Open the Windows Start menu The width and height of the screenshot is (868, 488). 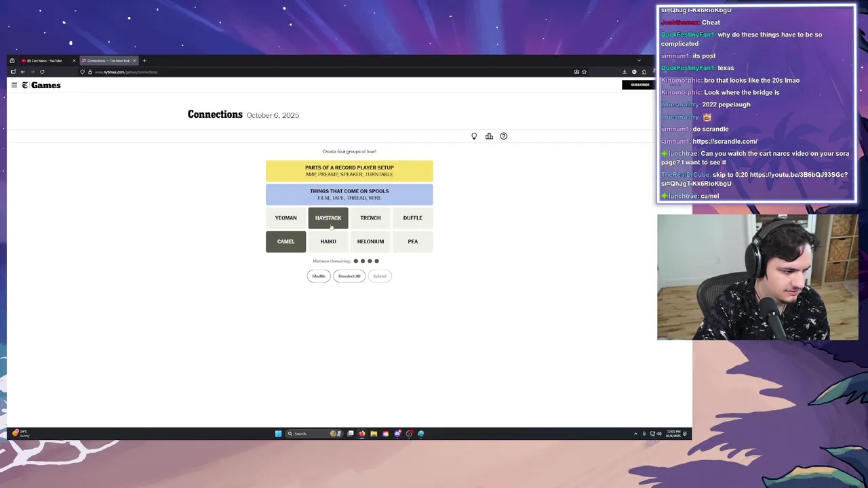[278, 434]
